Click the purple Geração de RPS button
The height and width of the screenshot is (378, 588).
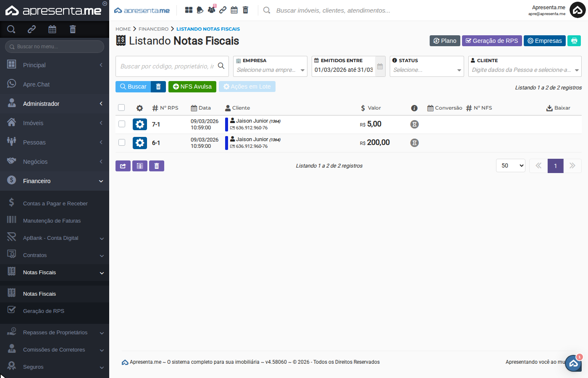tap(492, 41)
